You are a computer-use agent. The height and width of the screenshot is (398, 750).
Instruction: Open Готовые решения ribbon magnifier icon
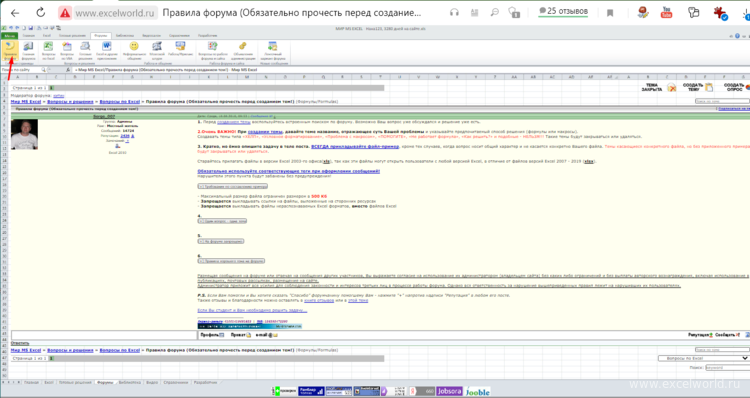[85, 51]
